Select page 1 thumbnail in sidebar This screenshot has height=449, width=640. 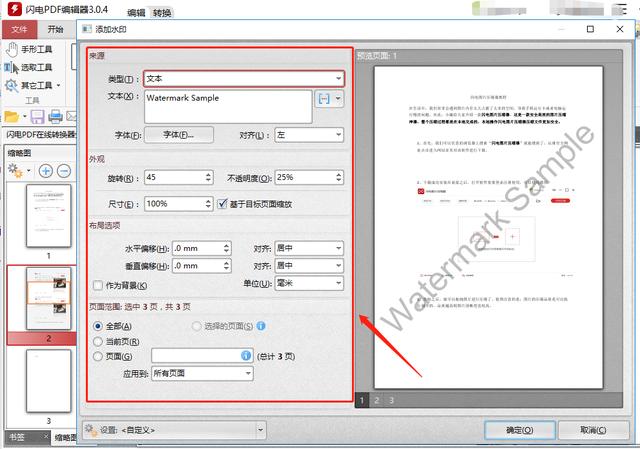(49, 216)
